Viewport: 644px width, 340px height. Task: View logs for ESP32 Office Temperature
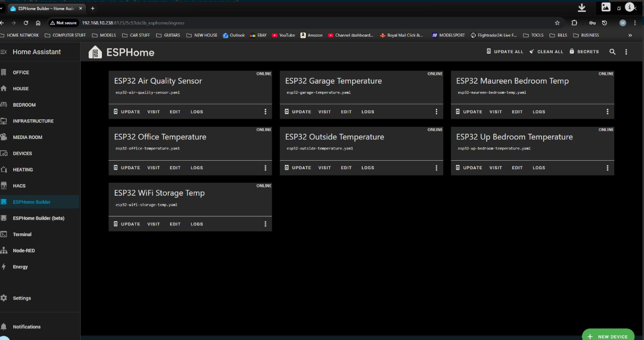pos(197,168)
